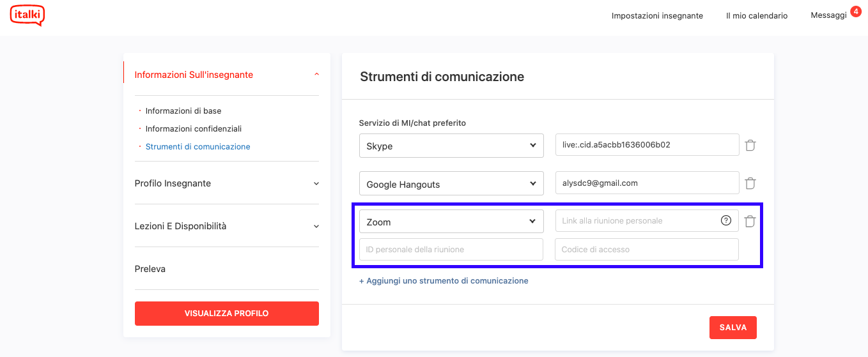Open the Skype service dropdown
The width and height of the screenshot is (868, 357).
[x=451, y=146]
